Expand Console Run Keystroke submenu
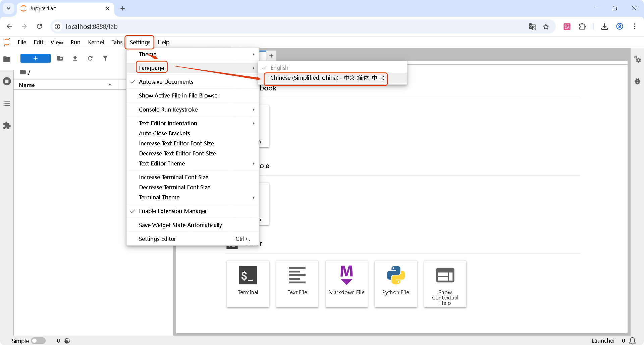 click(193, 110)
